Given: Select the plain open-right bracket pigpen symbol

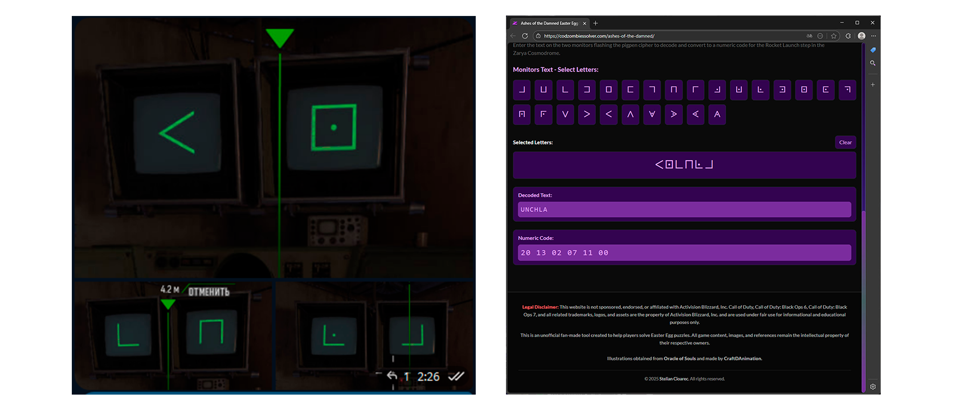Looking at the screenshot, I should (630, 89).
